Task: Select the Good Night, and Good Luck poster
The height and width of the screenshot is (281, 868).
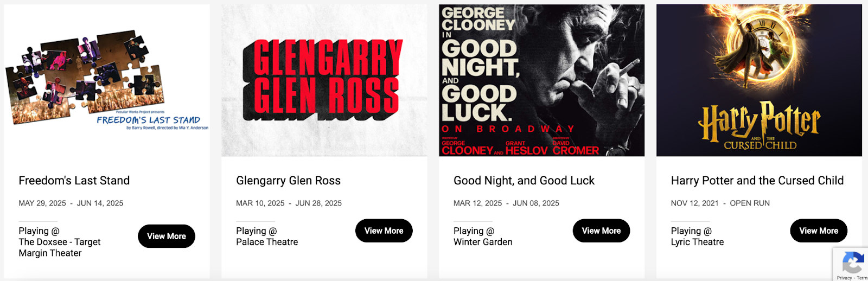Action: tap(541, 80)
